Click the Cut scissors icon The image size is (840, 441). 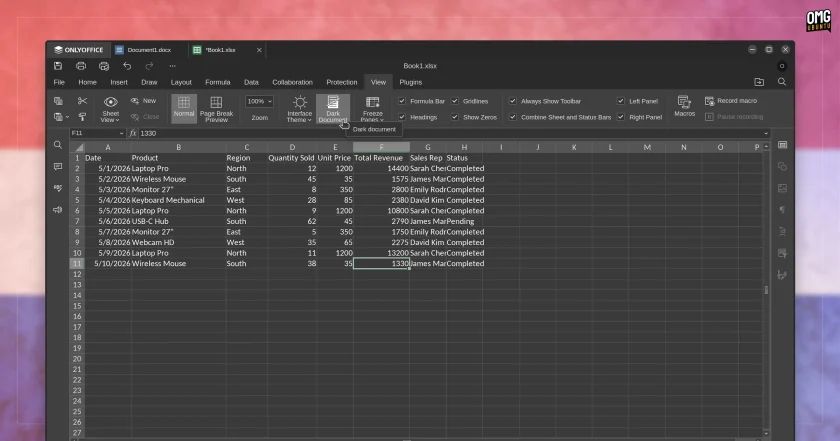(x=82, y=101)
